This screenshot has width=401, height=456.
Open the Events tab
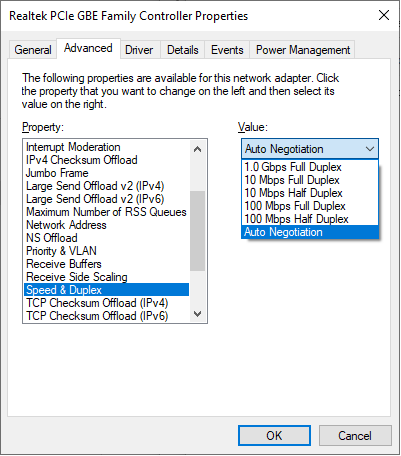coord(227,50)
